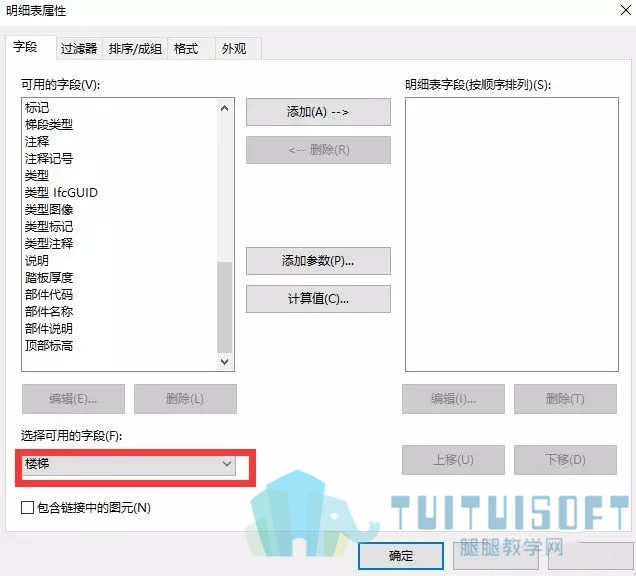Screen dimensions: 636x576
Task: Click inside the 明细表字段 list box
Action: point(512,234)
